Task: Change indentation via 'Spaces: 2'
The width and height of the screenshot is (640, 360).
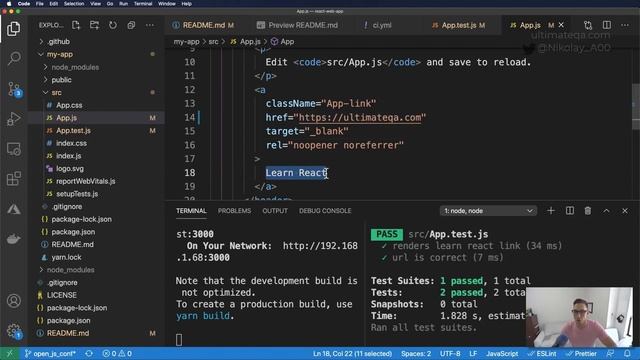Action: click(x=416, y=353)
